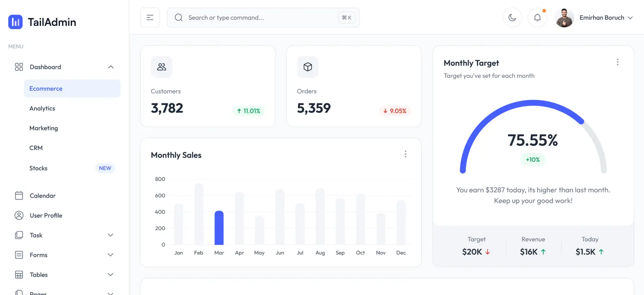
Task: Open the notifications bell
Action: click(x=537, y=18)
